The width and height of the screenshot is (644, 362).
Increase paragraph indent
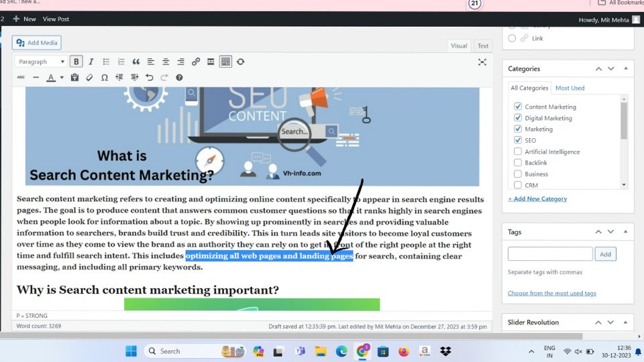pos(134,77)
